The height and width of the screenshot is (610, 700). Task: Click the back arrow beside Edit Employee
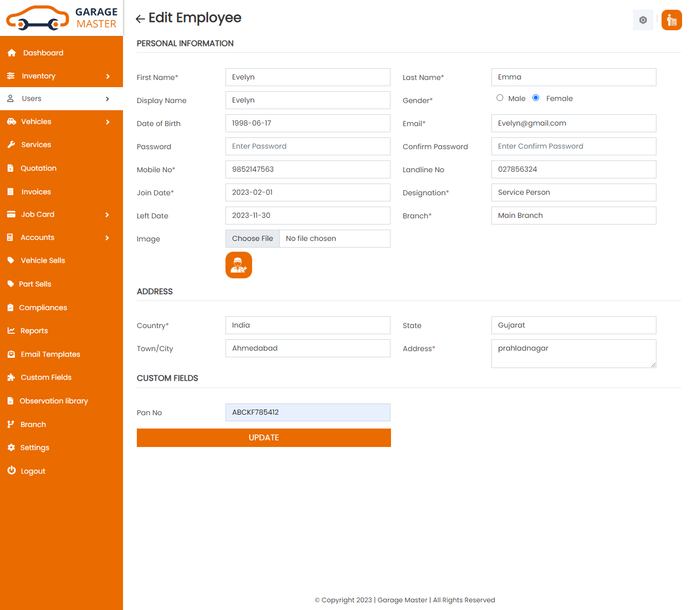[x=140, y=19]
